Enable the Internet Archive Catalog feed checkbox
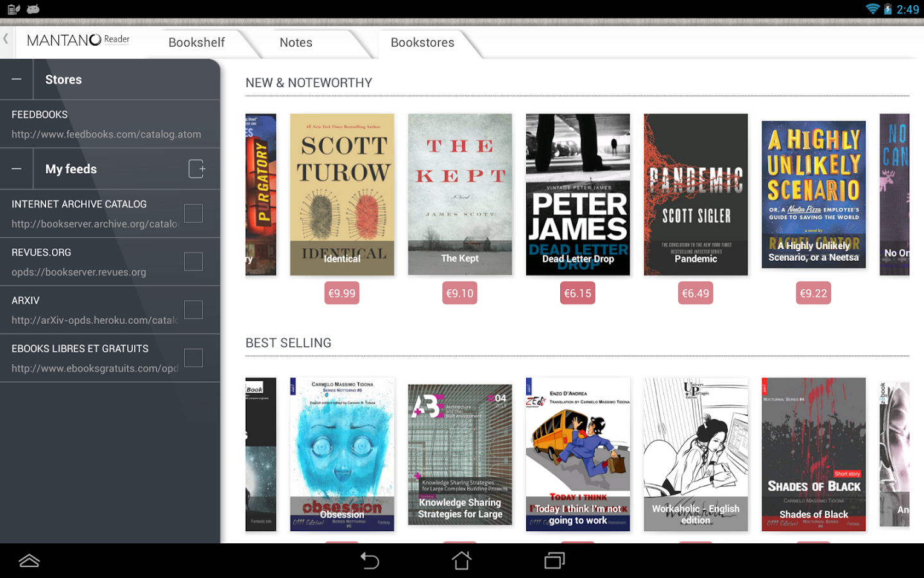The width and height of the screenshot is (924, 578). tap(193, 213)
